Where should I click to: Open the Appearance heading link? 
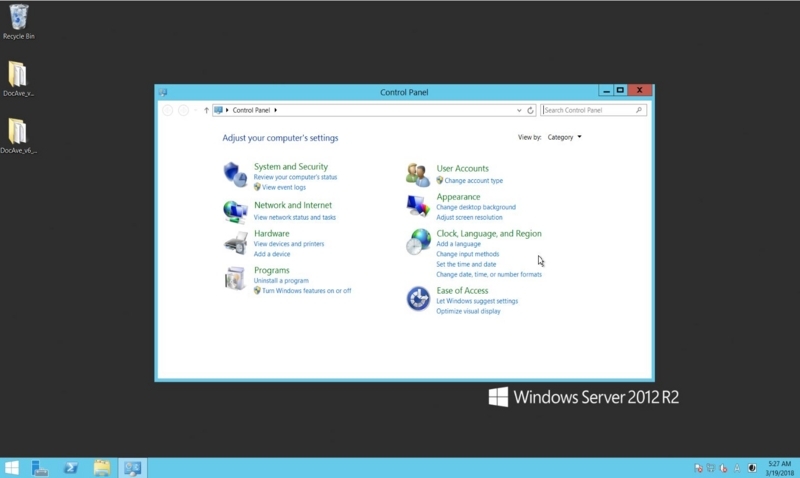click(458, 197)
